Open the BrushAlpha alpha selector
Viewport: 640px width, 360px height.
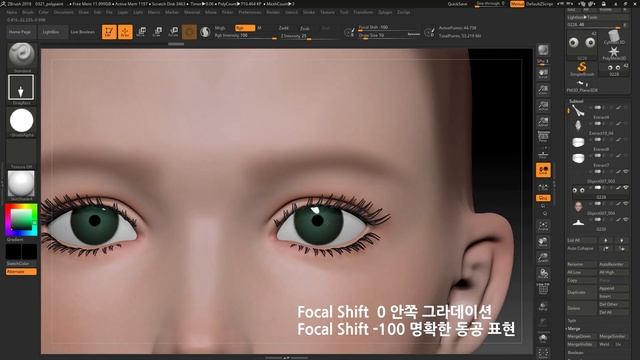point(21,121)
